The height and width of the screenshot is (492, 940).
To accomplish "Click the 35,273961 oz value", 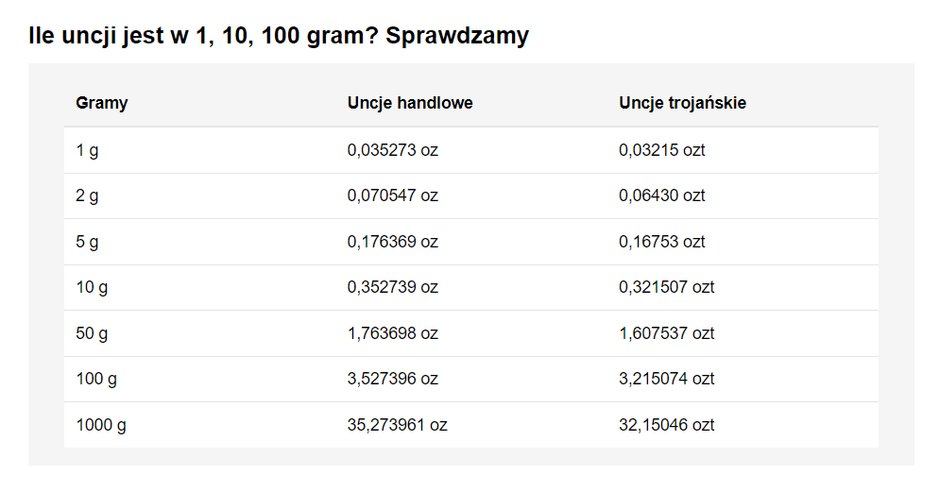I will pos(397,425).
